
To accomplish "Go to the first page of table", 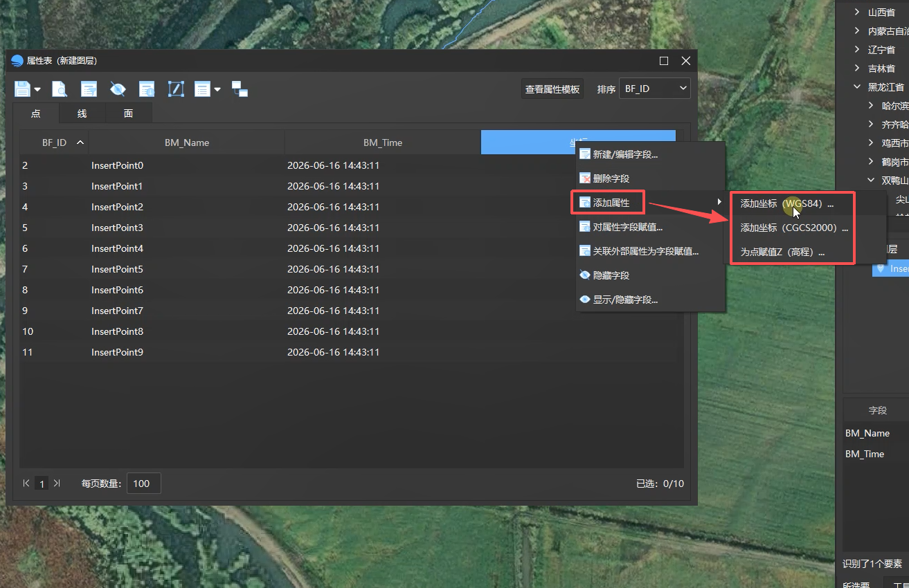I will click(26, 484).
